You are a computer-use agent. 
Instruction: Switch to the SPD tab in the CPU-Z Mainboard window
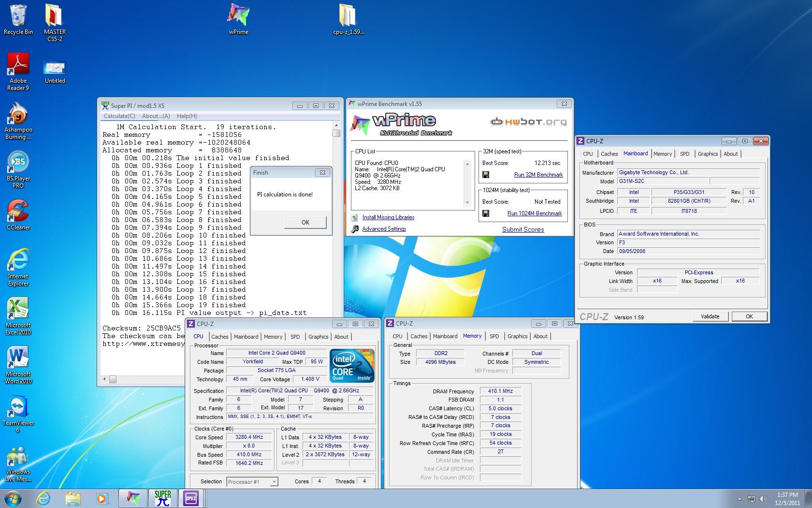(684, 154)
